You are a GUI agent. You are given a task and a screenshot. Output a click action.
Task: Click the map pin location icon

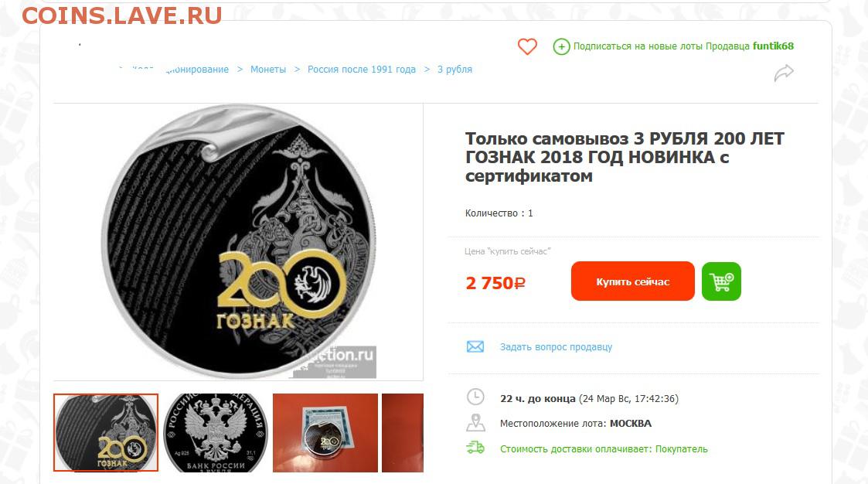tap(475, 422)
